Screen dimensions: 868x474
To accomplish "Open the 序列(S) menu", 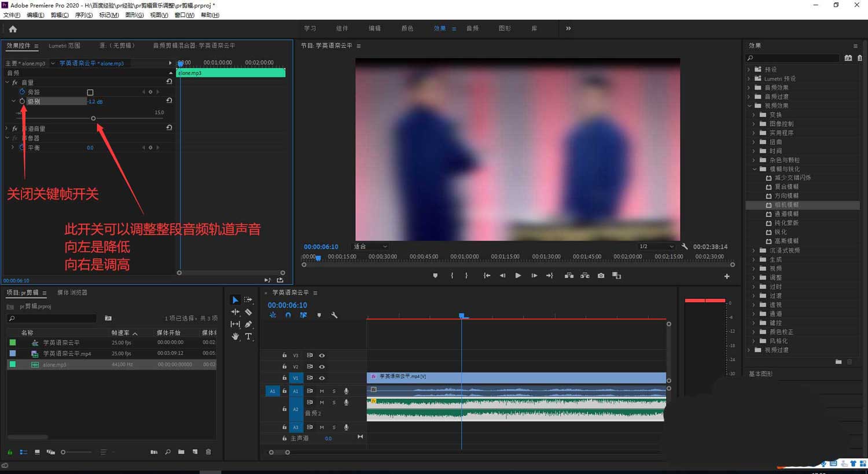I will (83, 15).
